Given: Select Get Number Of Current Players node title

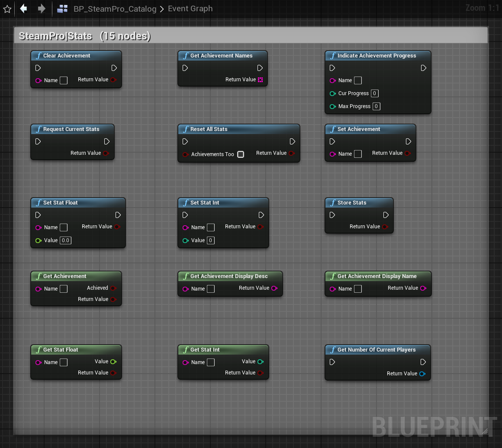Looking at the screenshot, I should (x=376, y=350).
